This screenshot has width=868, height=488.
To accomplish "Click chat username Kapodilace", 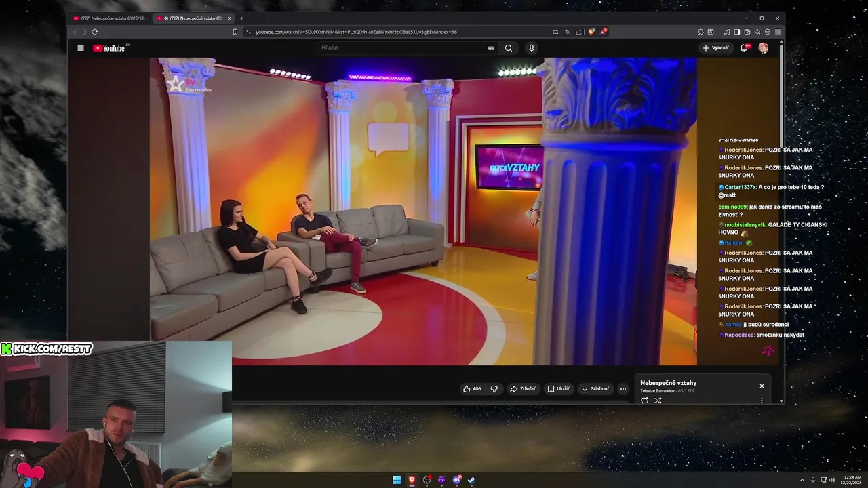I will pos(739,335).
